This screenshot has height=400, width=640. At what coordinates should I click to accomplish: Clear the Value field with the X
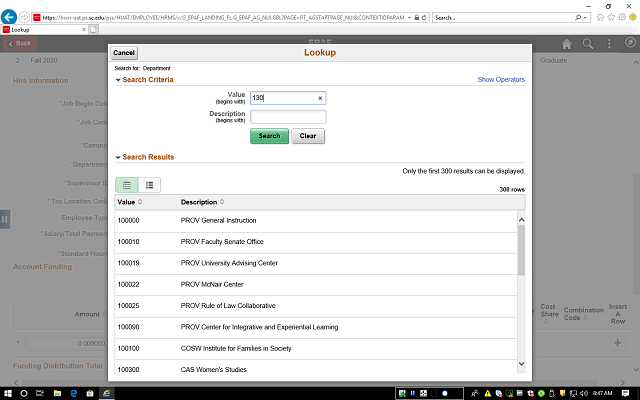[320, 98]
